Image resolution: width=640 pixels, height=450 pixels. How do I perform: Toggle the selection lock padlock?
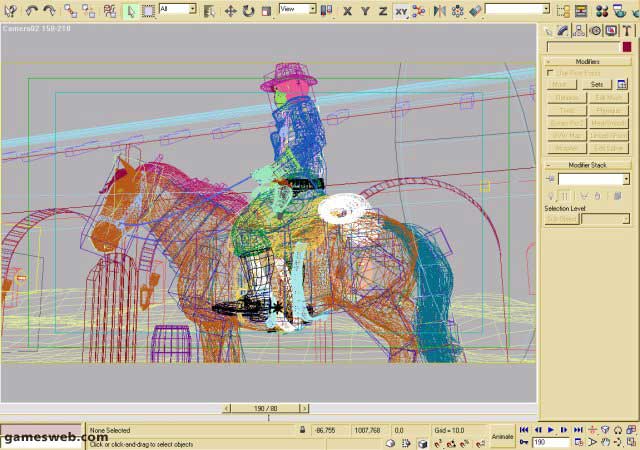[x=303, y=430]
